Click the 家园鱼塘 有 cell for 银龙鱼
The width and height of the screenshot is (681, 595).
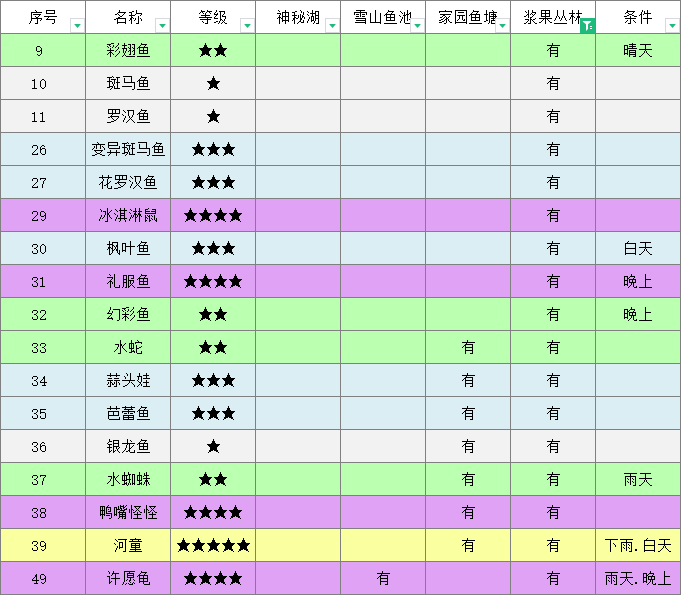point(468,446)
